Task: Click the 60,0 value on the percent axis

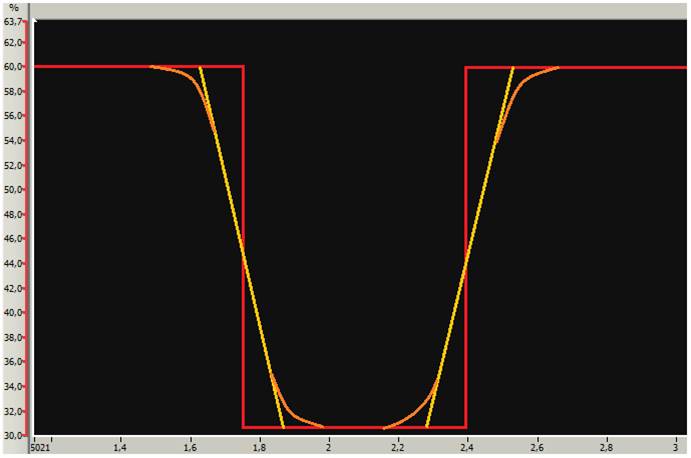Action: click(x=11, y=67)
